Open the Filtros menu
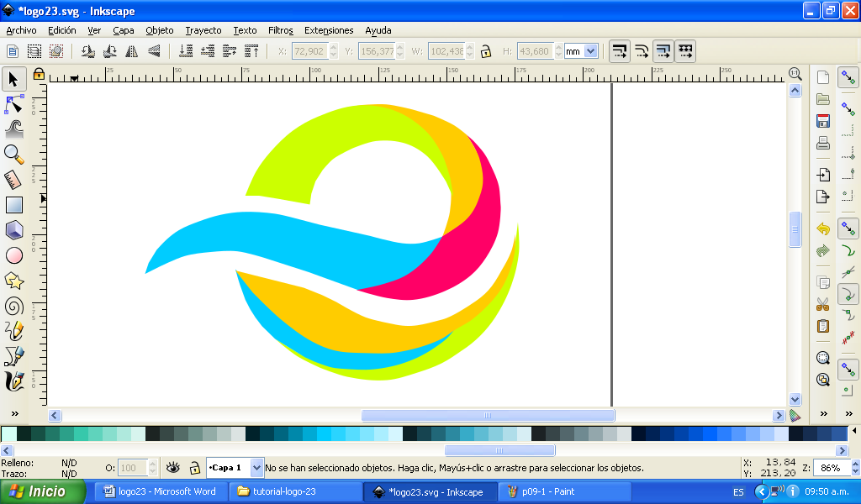Viewport: 861px width, 504px height. (281, 30)
